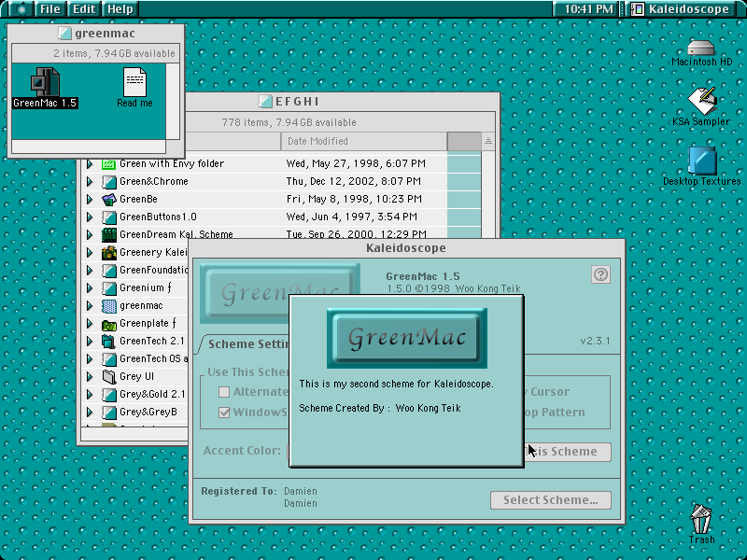Screen dimensions: 747x560
Task: Open the Read me document icon
Action: point(134,82)
